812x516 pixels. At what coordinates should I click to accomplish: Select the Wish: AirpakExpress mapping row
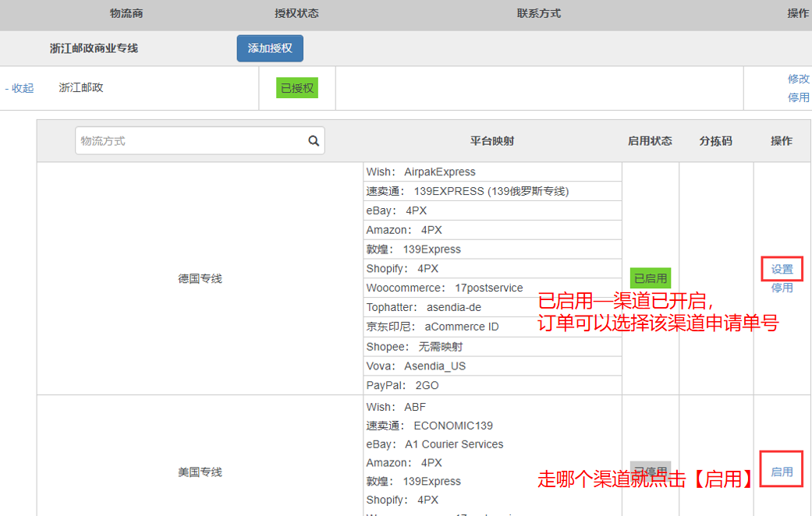click(x=492, y=171)
